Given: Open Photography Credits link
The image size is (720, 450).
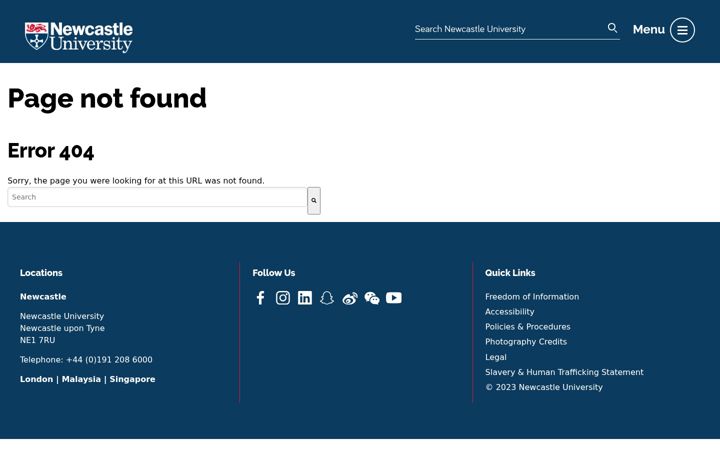Looking at the screenshot, I should [x=526, y=342].
